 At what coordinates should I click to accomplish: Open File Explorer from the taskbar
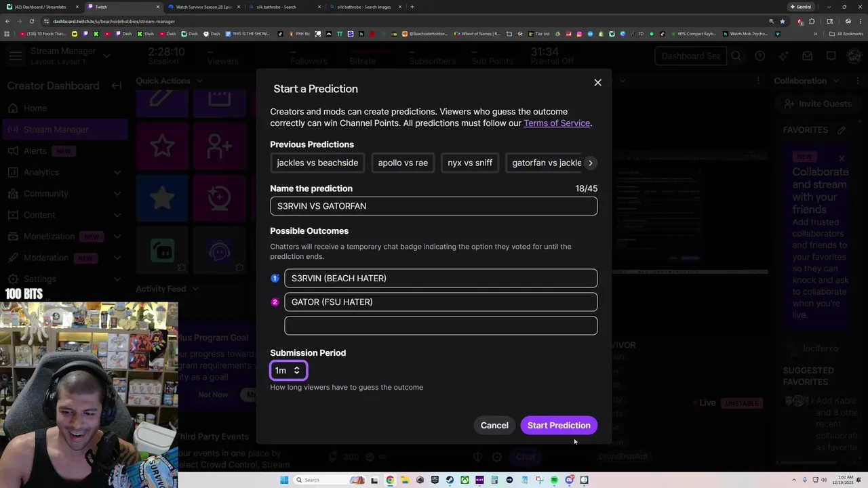click(x=405, y=480)
